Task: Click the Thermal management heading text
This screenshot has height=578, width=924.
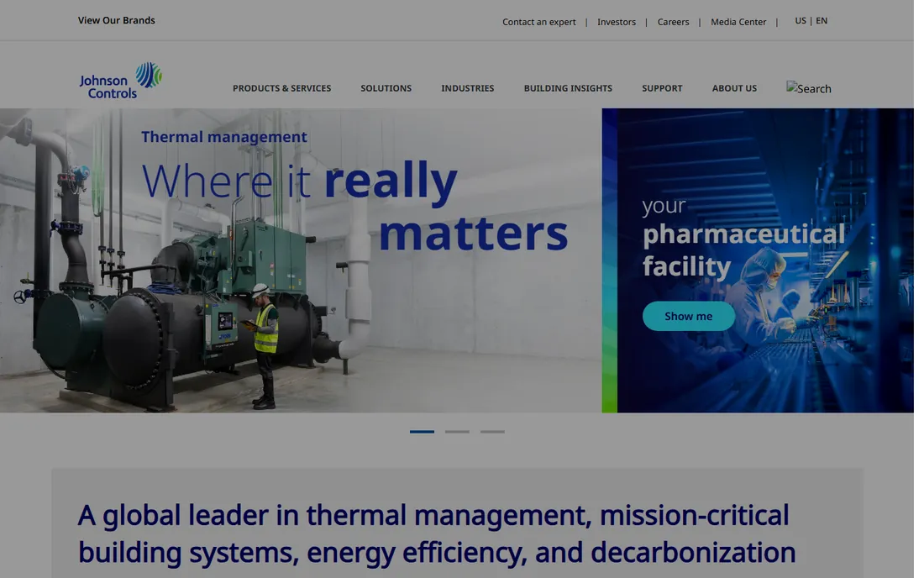Action: pos(224,137)
